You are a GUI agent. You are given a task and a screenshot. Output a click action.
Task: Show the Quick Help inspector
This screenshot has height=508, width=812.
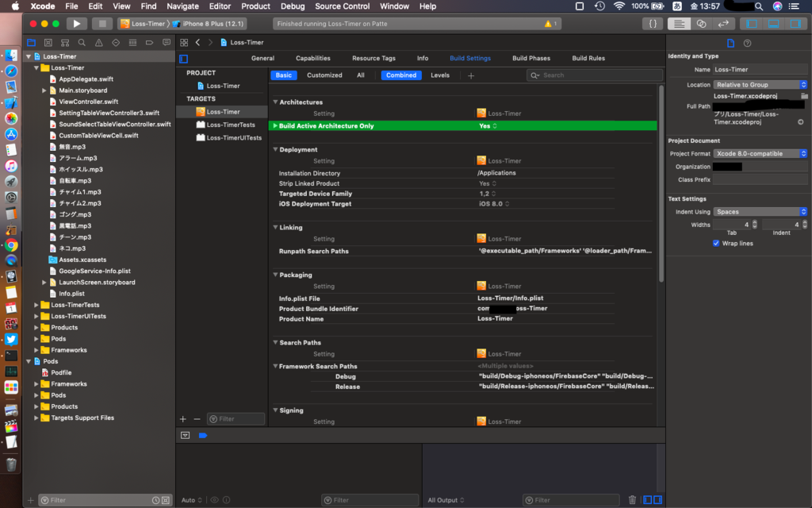click(x=747, y=43)
